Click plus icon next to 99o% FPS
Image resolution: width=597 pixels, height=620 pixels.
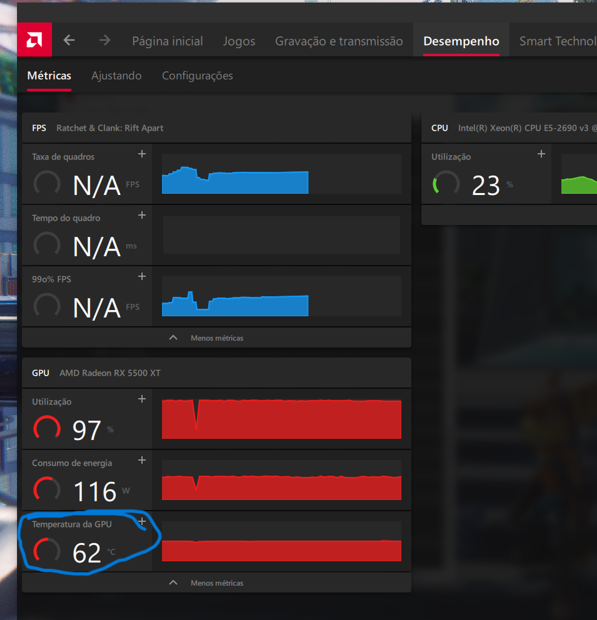click(x=142, y=276)
